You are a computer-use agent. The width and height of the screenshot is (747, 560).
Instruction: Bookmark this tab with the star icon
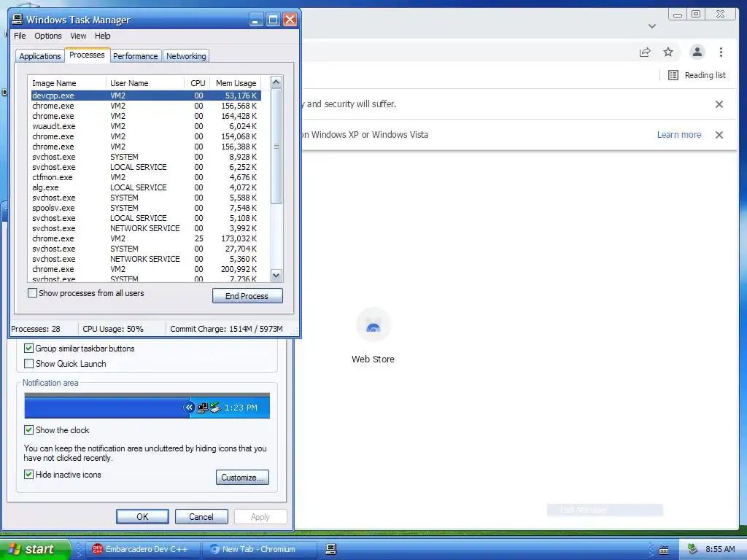pyautogui.click(x=668, y=52)
